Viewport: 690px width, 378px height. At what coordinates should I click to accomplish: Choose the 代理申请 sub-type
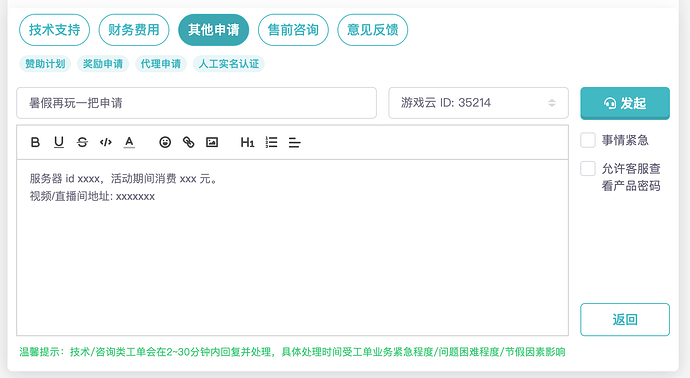point(161,64)
